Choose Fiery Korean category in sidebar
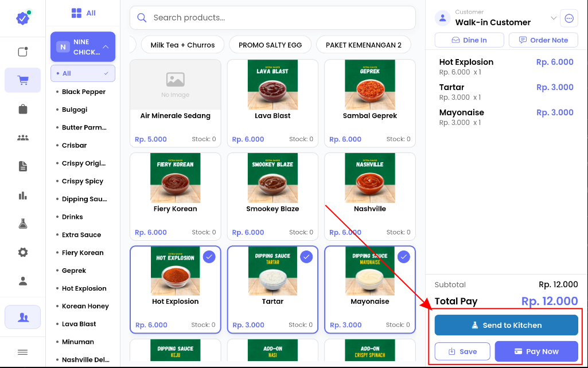Viewport: 588px width, 368px height. (x=83, y=253)
